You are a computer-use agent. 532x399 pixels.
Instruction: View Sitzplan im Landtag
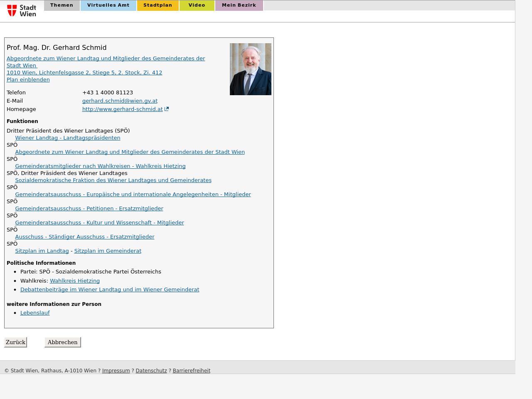click(x=42, y=251)
